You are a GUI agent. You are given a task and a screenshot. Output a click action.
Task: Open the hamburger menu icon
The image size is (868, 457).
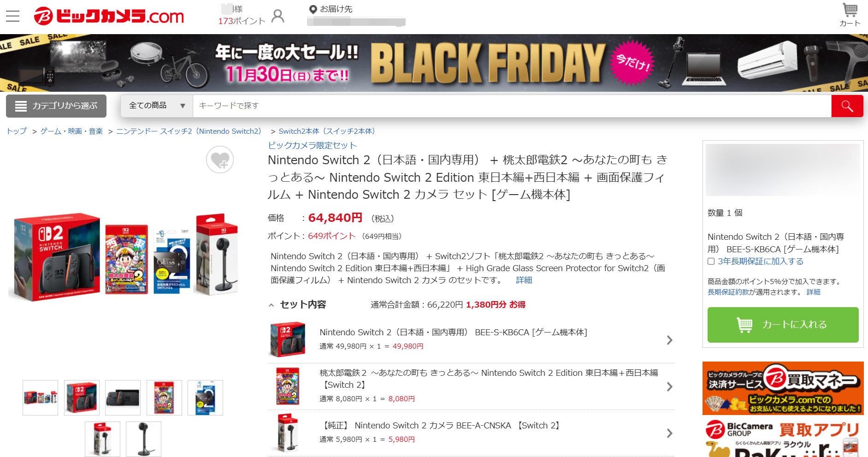point(12,16)
